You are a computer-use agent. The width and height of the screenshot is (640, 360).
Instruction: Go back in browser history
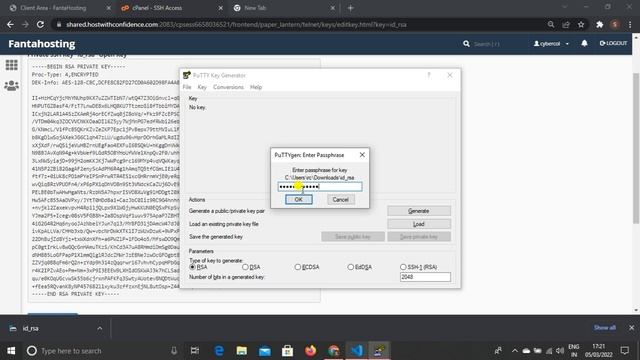[10, 24]
